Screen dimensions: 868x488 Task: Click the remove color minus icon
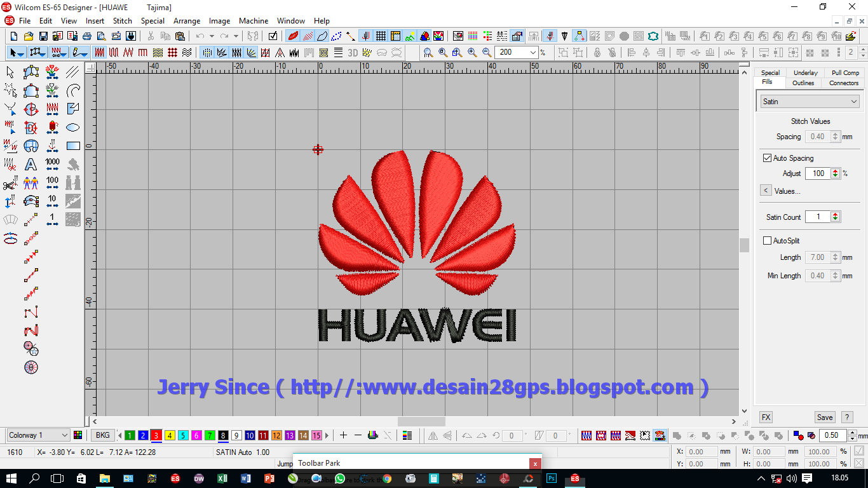pos(358,435)
